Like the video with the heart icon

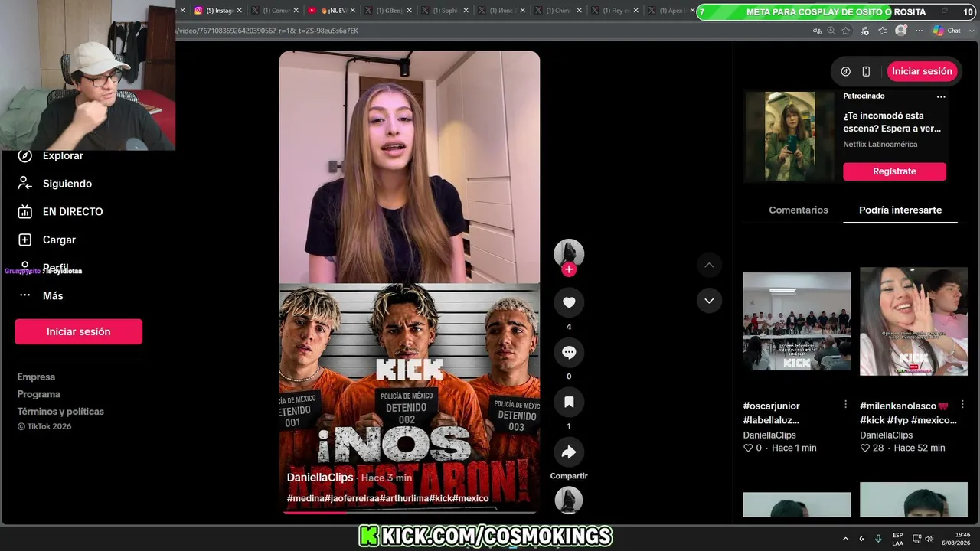569,302
